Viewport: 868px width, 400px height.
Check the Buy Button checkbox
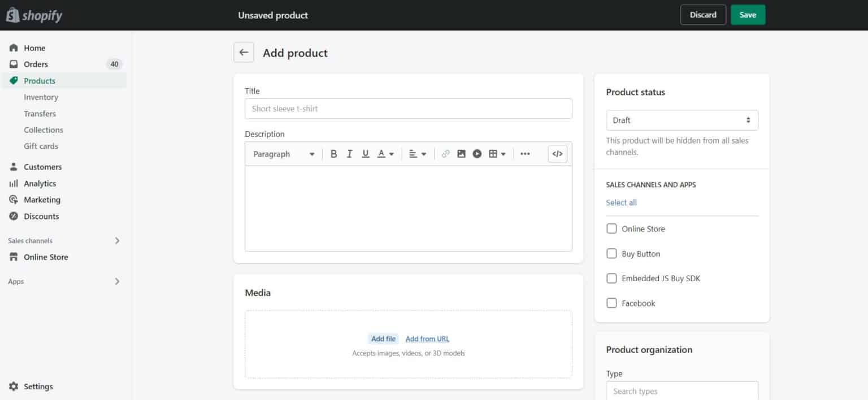click(x=611, y=253)
